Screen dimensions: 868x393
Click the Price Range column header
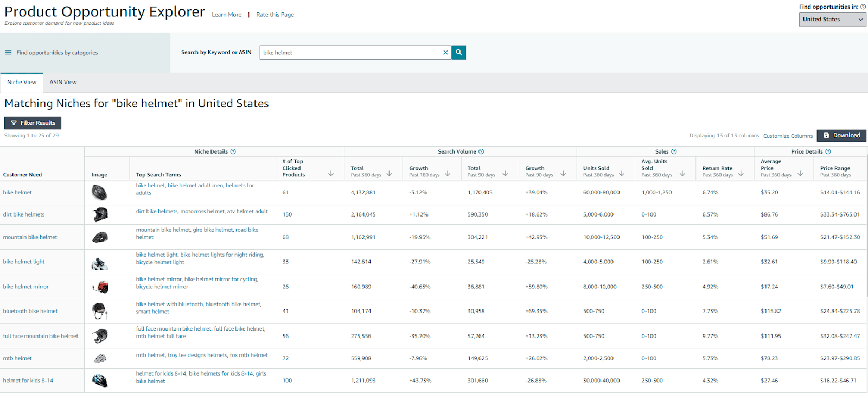coord(835,172)
